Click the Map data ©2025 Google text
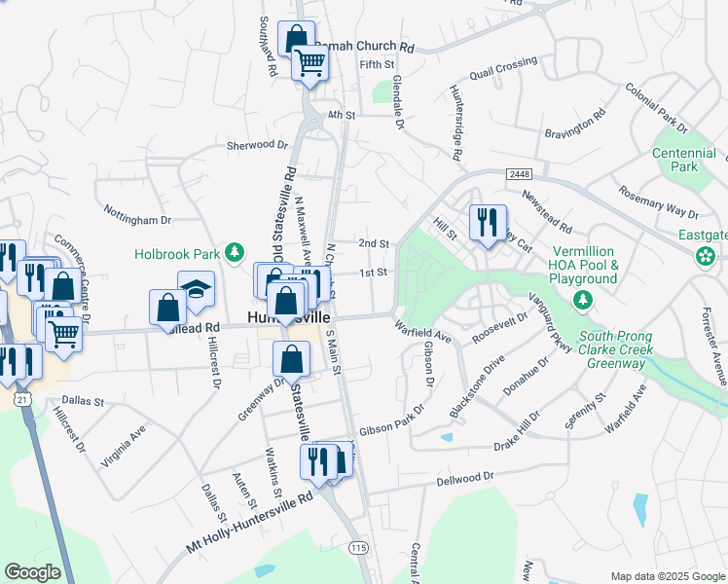 668,576
